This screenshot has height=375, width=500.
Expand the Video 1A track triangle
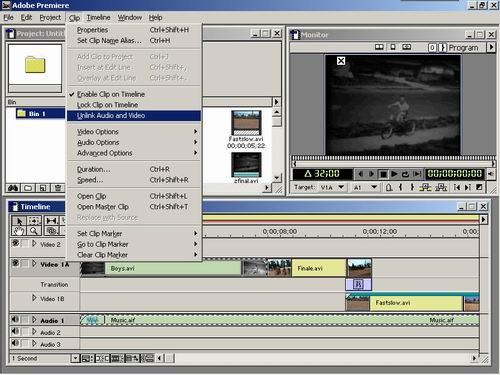pyautogui.click(x=34, y=264)
